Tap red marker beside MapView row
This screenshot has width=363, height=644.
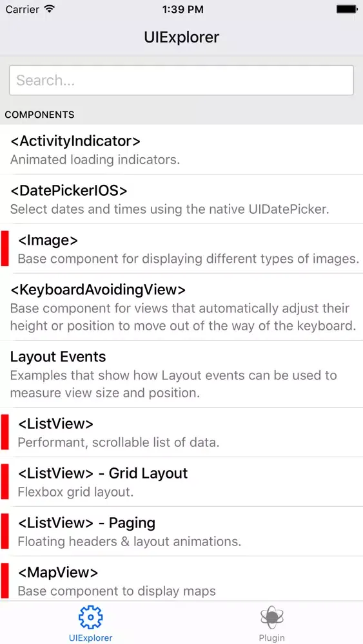point(5,580)
